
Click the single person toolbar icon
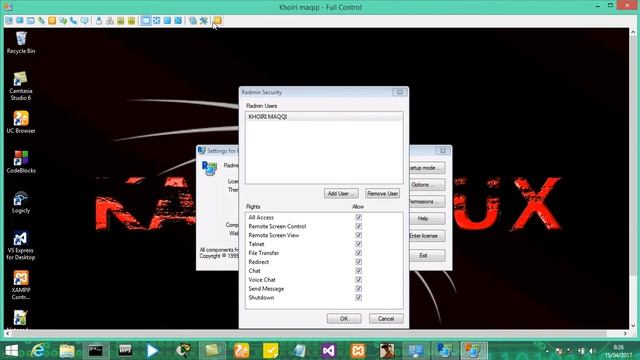click(99, 20)
